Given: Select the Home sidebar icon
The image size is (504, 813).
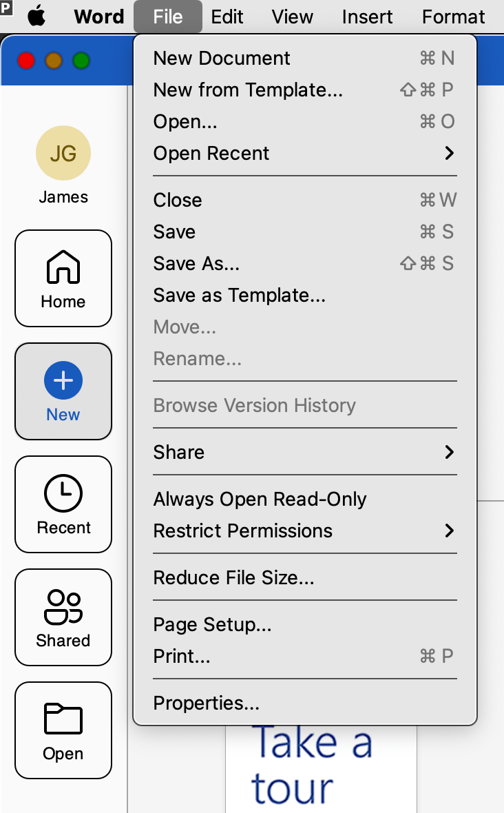Looking at the screenshot, I should (63, 267).
